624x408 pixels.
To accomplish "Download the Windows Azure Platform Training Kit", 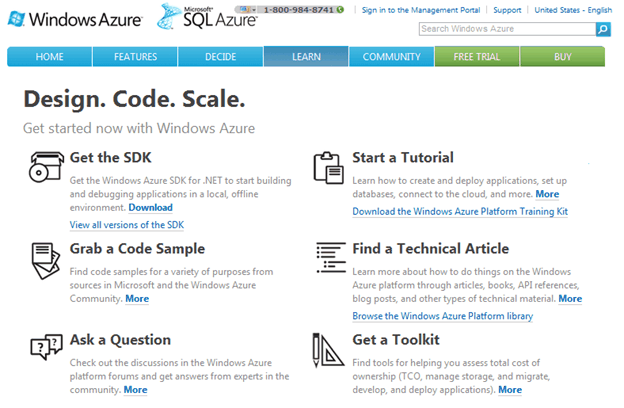I will tap(460, 211).
